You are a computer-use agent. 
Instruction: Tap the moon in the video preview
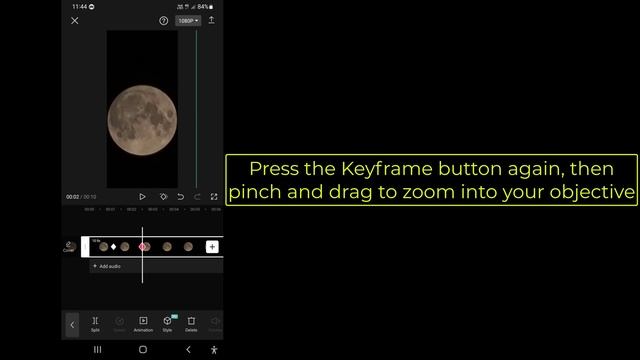142,120
